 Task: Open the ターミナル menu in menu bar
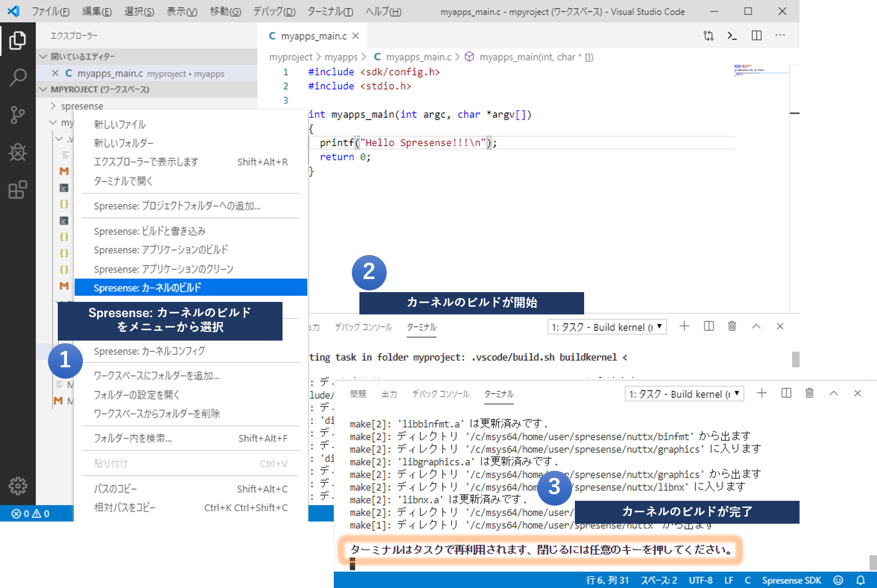coord(330,11)
